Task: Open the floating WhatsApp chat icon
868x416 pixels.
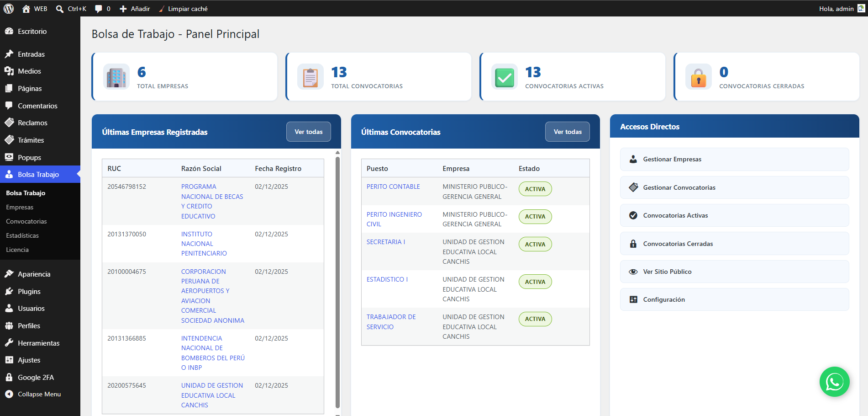Action: coord(834,382)
